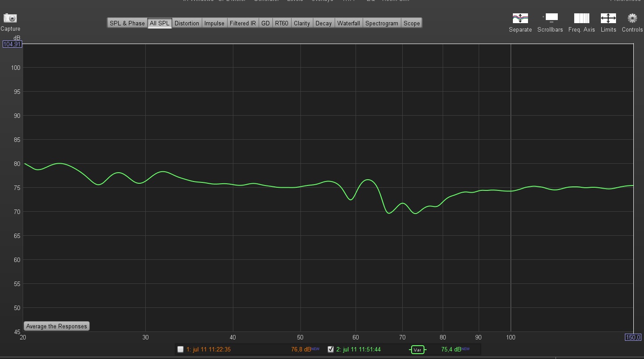The image size is (644, 359).
Task: Click the 75,4 dB value of measurement 2
Action: (451, 349)
